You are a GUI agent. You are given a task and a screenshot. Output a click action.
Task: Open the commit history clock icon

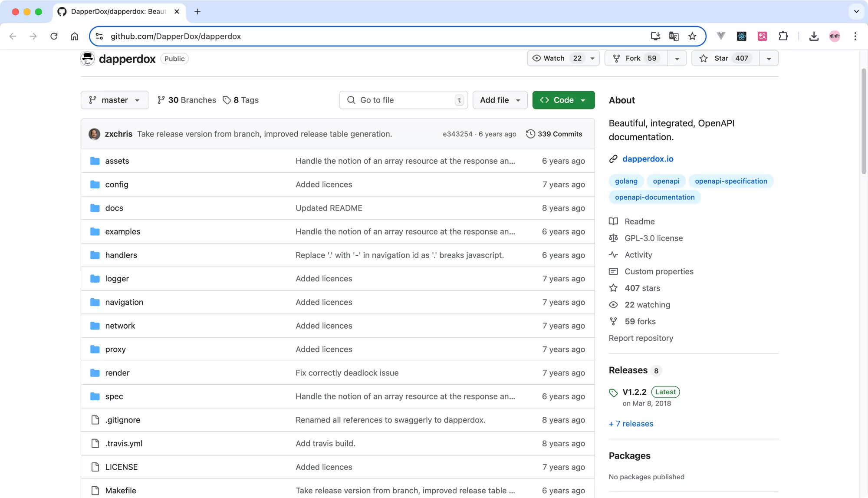tap(530, 134)
